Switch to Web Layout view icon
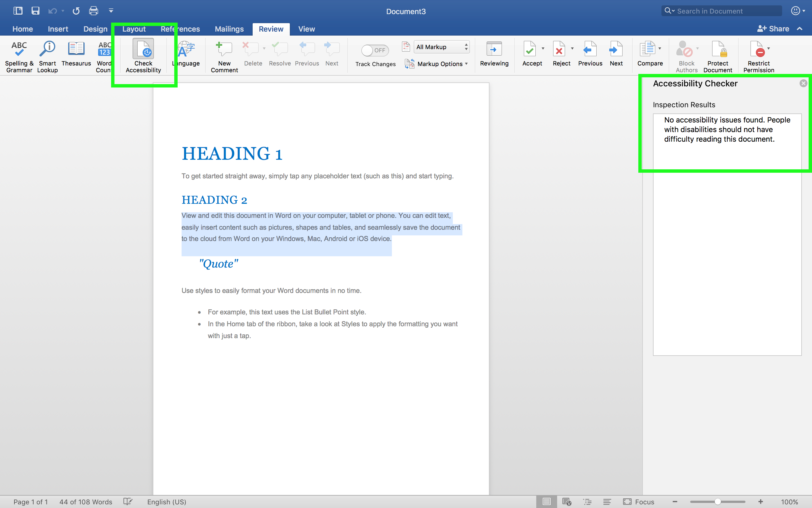The height and width of the screenshot is (508, 812). coord(567,502)
